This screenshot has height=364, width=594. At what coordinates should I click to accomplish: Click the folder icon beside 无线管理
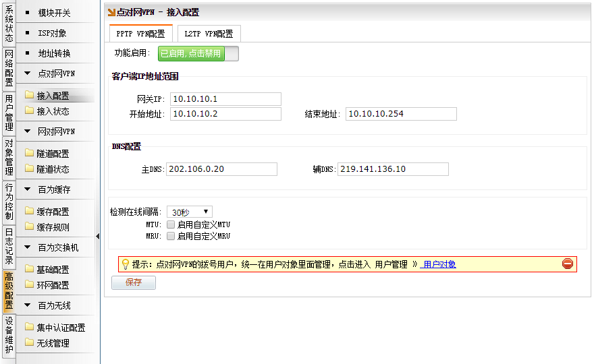[29, 343]
